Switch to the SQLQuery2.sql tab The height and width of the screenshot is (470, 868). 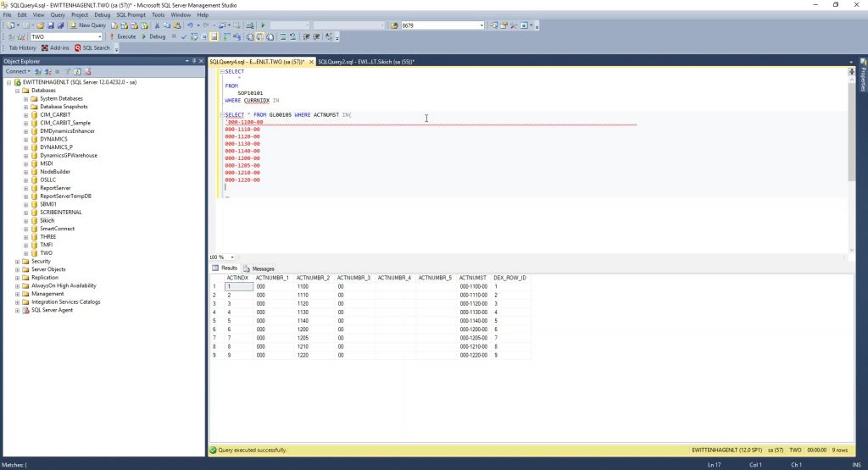pos(366,62)
